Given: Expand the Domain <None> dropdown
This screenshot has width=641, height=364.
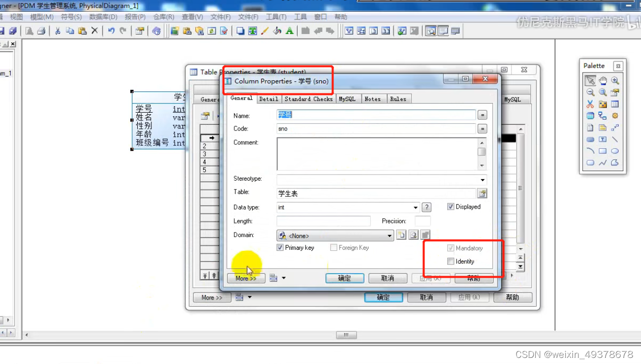Looking at the screenshot, I should tap(390, 236).
